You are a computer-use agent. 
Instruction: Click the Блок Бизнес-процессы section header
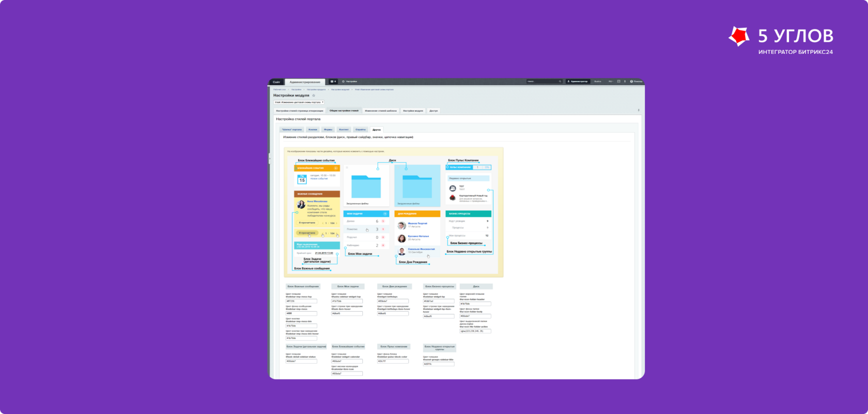pos(440,286)
